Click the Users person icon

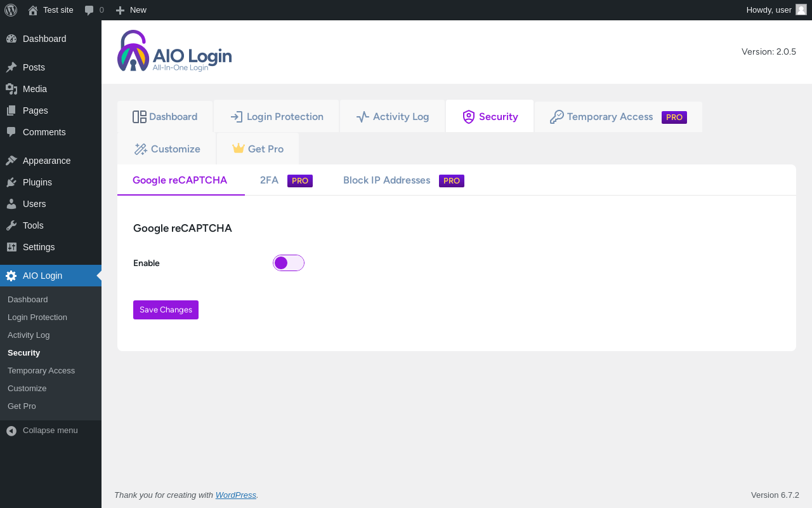coord(11,204)
